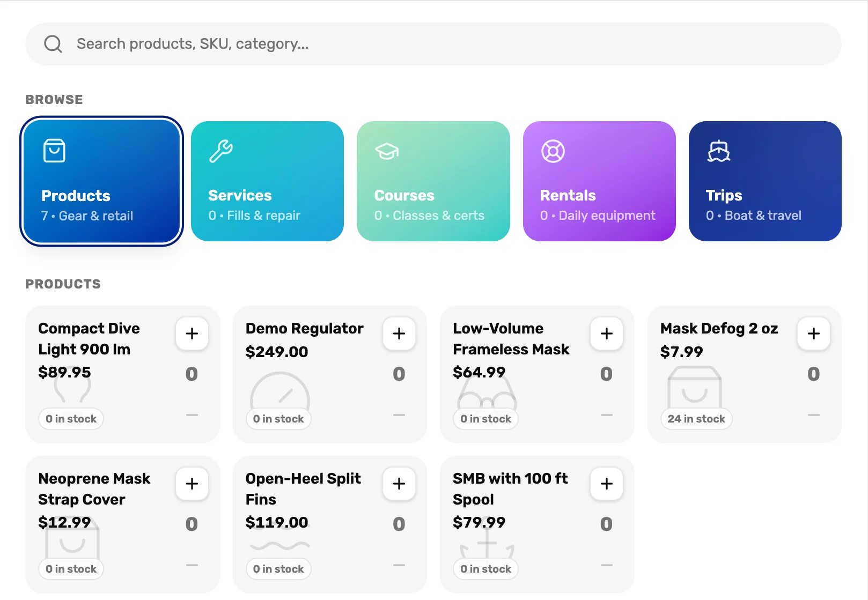Click the Mask Defog bag icon
The width and height of the screenshot is (868, 600).
tap(694, 388)
